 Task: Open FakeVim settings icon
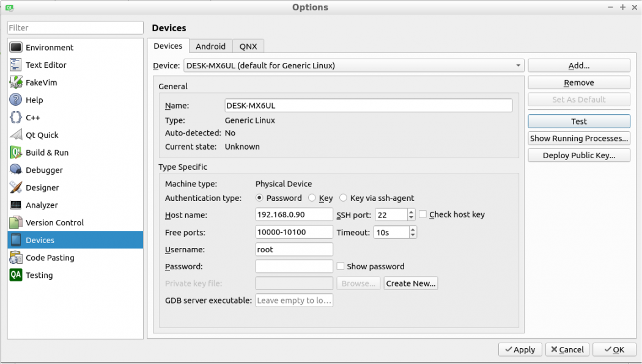(x=16, y=82)
